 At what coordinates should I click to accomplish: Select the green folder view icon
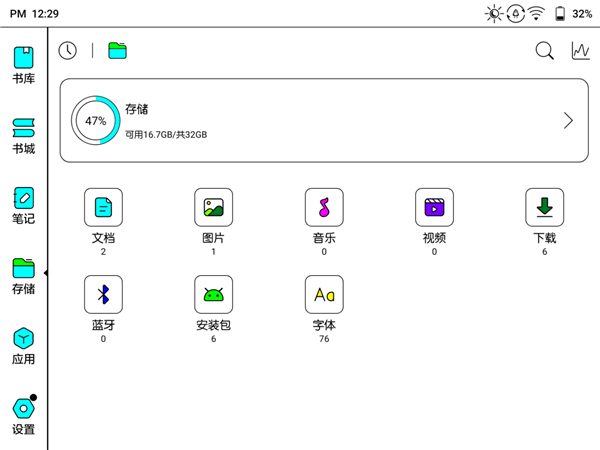click(117, 51)
